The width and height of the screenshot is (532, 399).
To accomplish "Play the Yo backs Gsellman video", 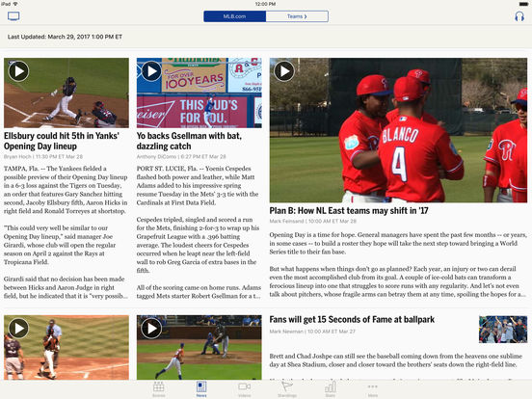I will click(151, 71).
